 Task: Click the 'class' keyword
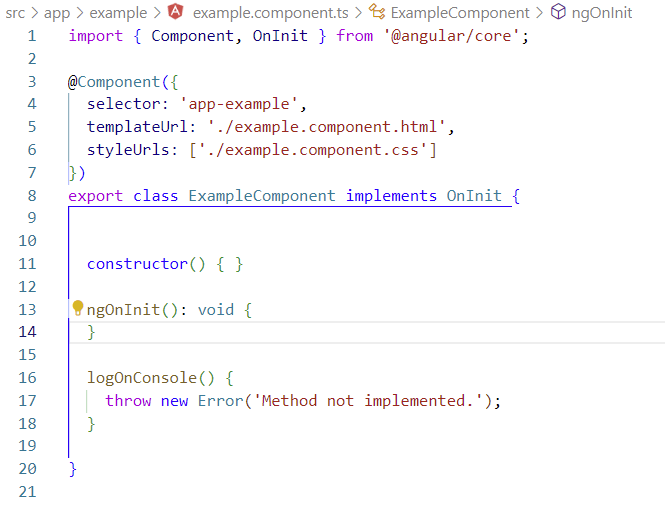point(156,196)
